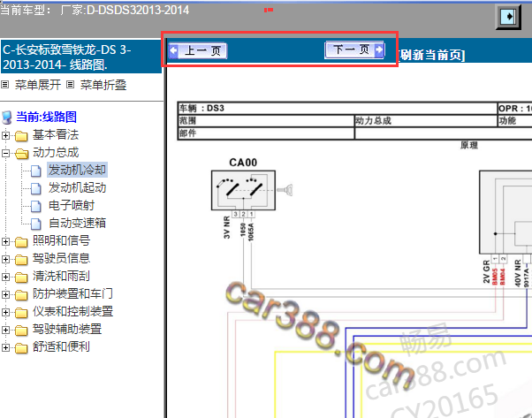This screenshot has width=532, height=418.
Task: Click the 车辆 : DS3 table cell
Action: 338,109
